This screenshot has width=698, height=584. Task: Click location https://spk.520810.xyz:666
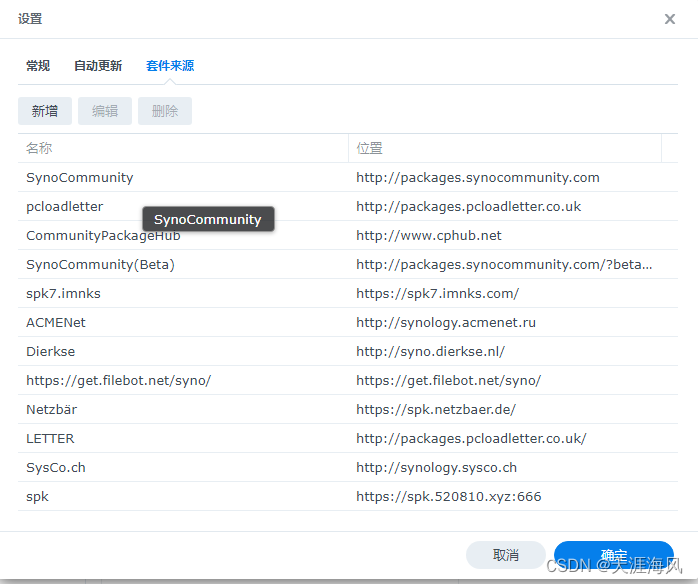[x=449, y=497]
